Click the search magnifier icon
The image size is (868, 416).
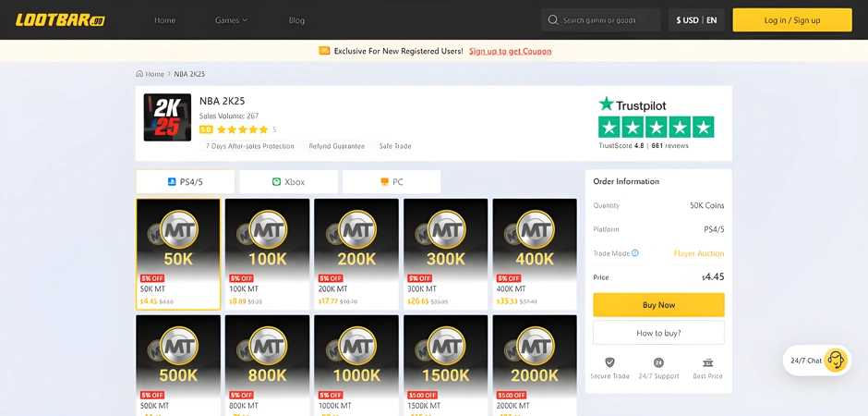(552, 20)
